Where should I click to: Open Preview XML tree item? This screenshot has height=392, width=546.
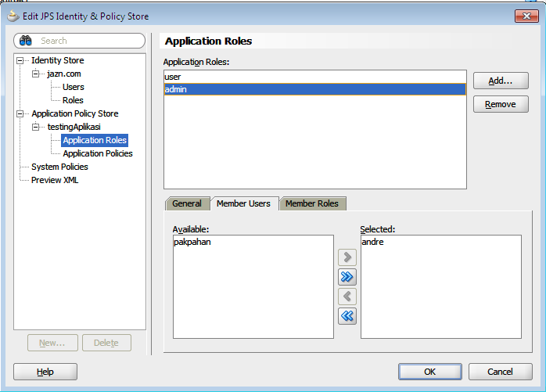tap(55, 180)
